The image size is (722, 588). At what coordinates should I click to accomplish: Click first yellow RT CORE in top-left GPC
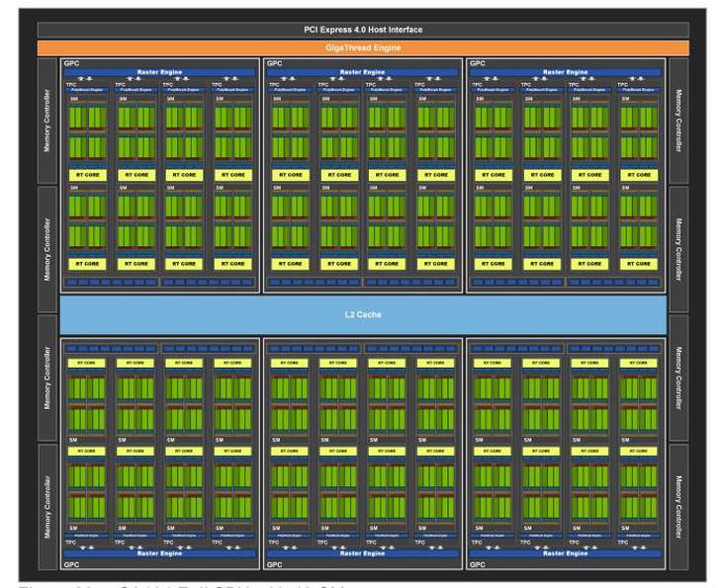86,175
